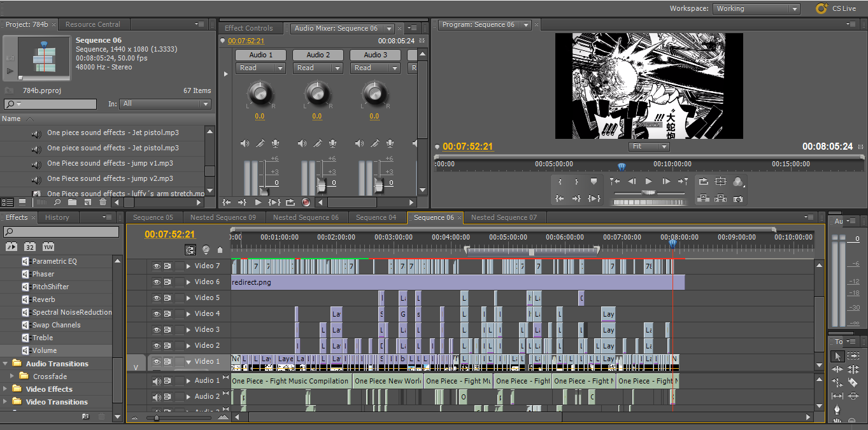Toggle lock box on Video 4 track

point(180,313)
